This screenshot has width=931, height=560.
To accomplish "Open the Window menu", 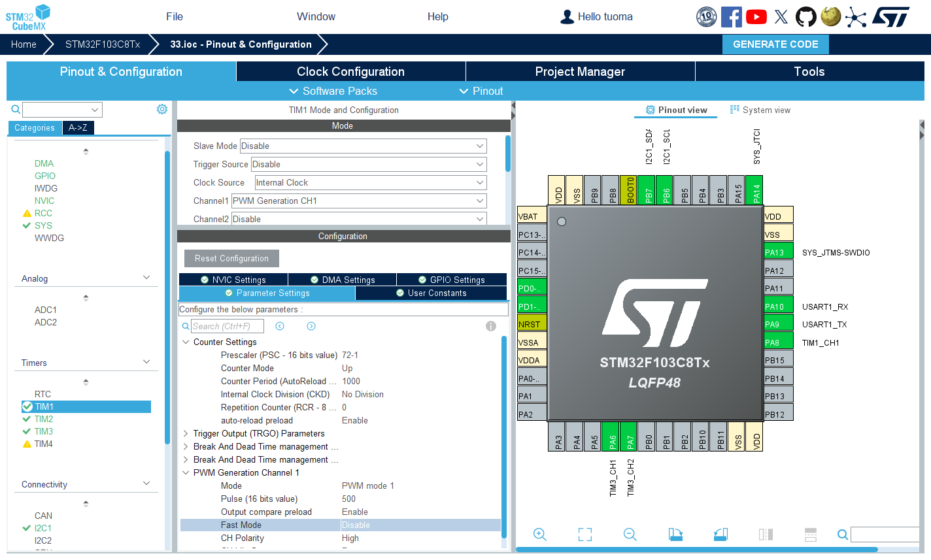I will point(316,16).
